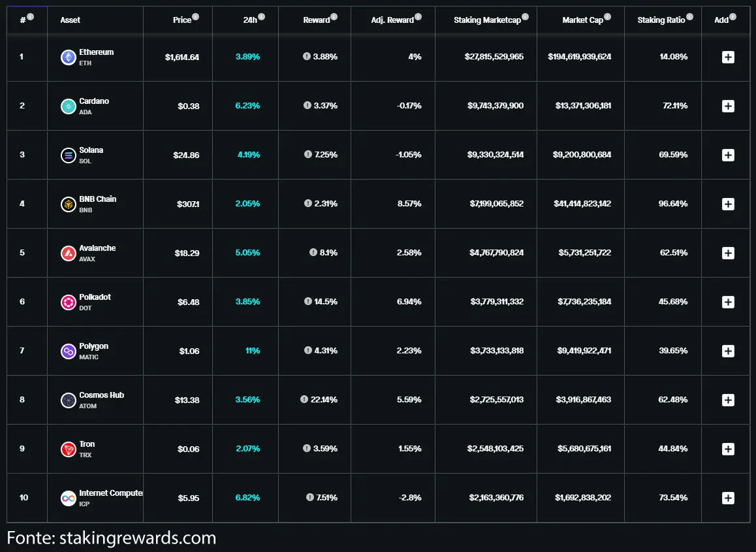Click the Cosmos Hub logo icon

[x=69, y=400]
